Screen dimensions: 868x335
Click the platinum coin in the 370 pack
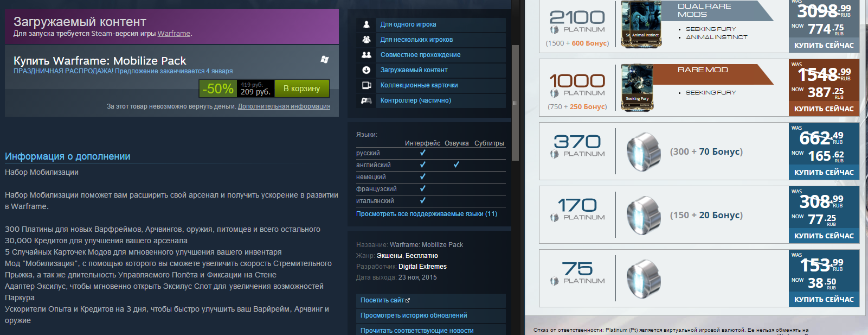[x=644, y=153]
